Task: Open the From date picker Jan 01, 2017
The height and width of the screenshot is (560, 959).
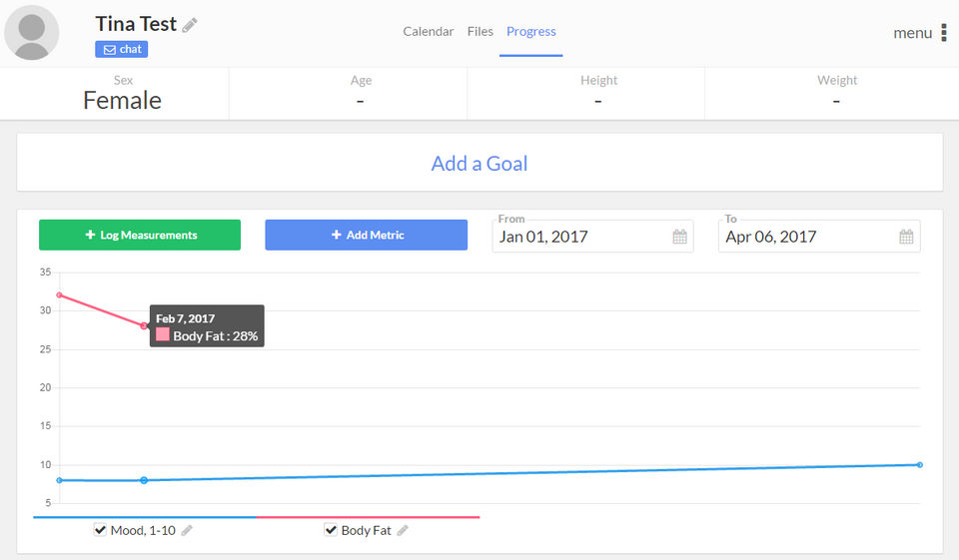Action: [579, 237]
